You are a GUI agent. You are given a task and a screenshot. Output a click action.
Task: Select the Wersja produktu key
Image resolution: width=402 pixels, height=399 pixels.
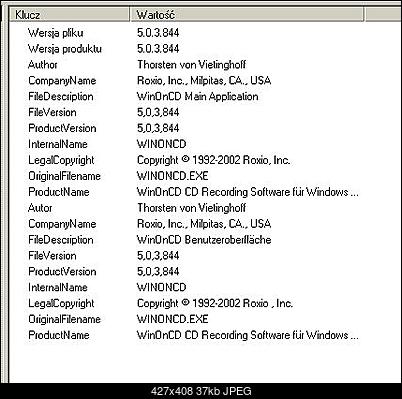pos(65,49)
